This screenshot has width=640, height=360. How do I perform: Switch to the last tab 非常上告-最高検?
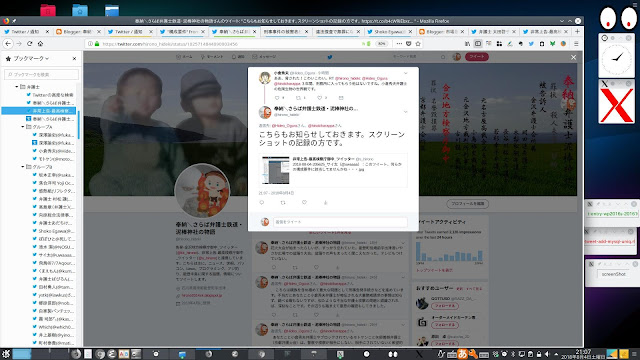coord(543,31)
